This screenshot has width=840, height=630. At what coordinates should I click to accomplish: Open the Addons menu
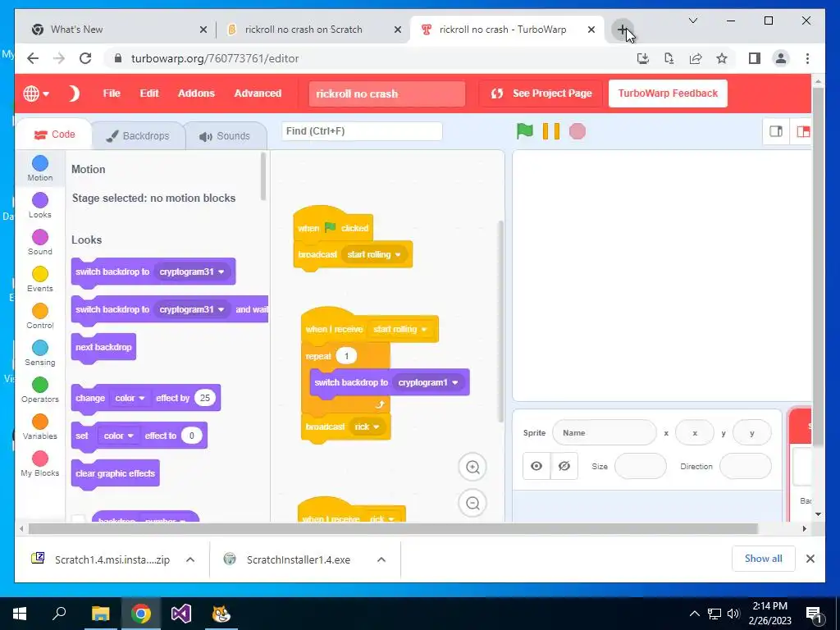pyautogui.click(x=196, y=94)
